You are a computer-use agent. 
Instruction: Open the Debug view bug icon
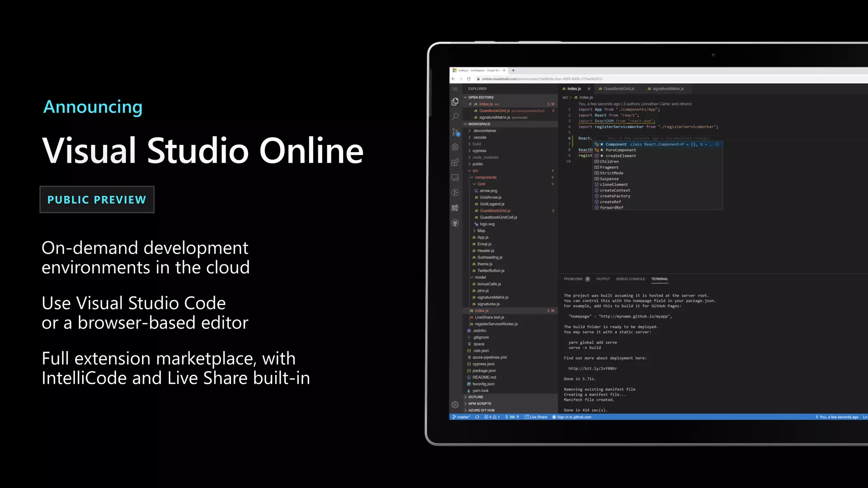click(x=455, y=147)
